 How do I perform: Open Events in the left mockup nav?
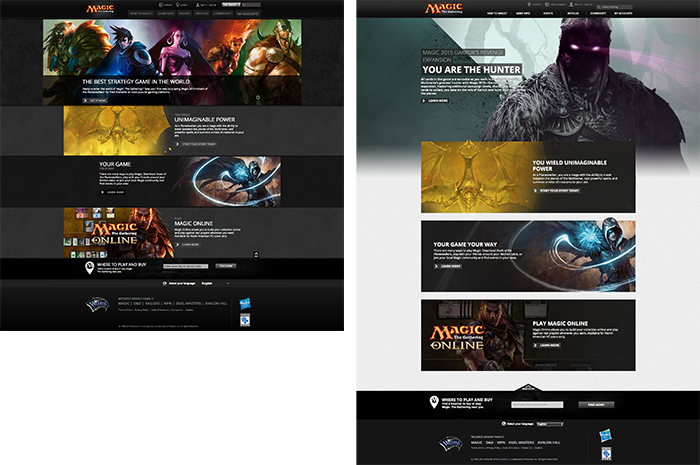[184, 13]
